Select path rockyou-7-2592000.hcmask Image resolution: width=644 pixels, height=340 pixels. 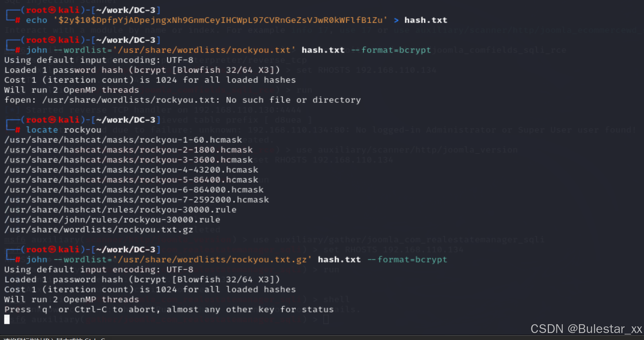point(137,200)
